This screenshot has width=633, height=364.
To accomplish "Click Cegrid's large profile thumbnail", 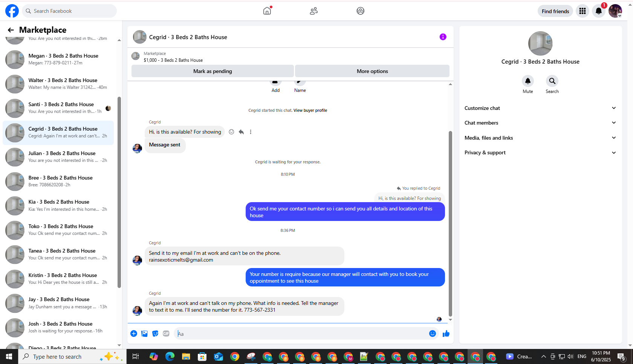I will click(x=540, y=43).
